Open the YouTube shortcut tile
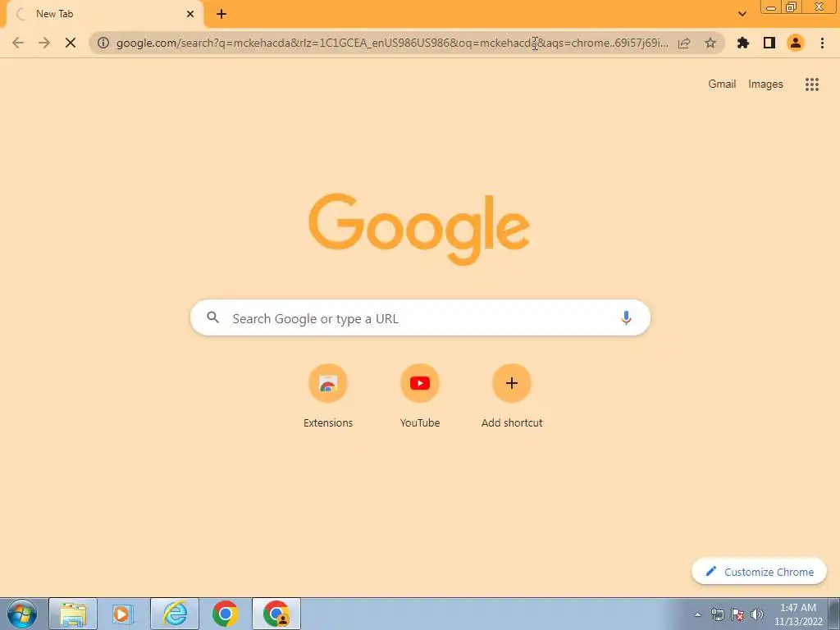Viewport: 840px width, 630px height. [x=420, y=396]
